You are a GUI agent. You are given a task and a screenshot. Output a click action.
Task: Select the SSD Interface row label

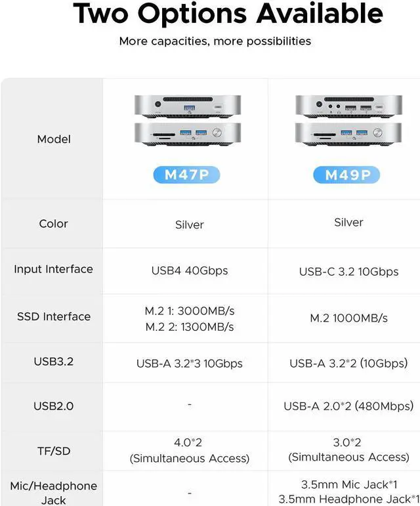(54, 316)
